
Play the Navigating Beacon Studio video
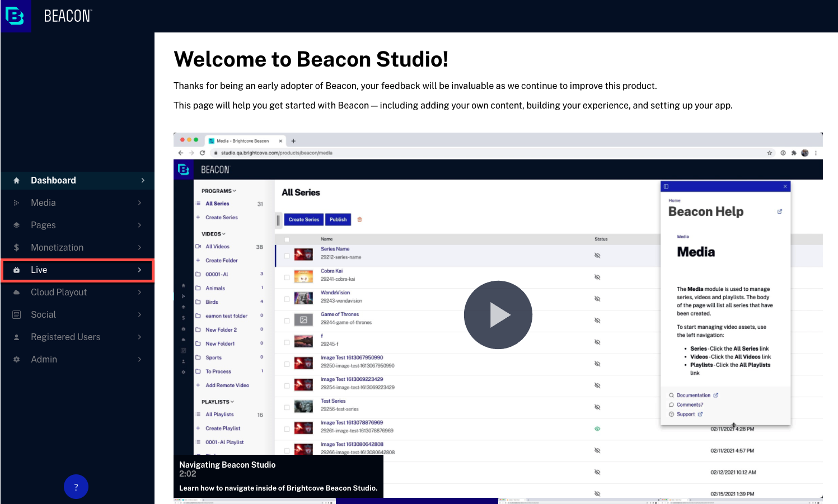point(498,315)
